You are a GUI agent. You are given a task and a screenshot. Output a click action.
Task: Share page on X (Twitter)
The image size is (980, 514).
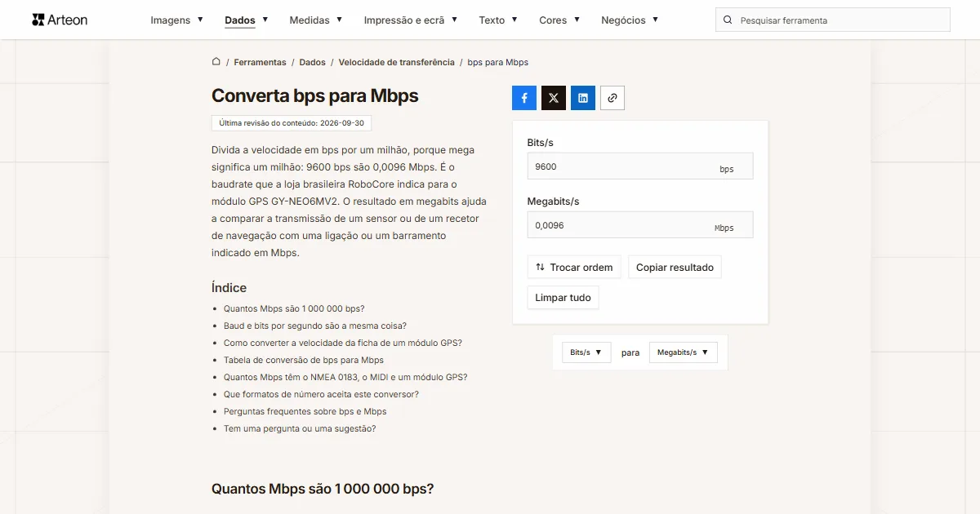[554, 98]
